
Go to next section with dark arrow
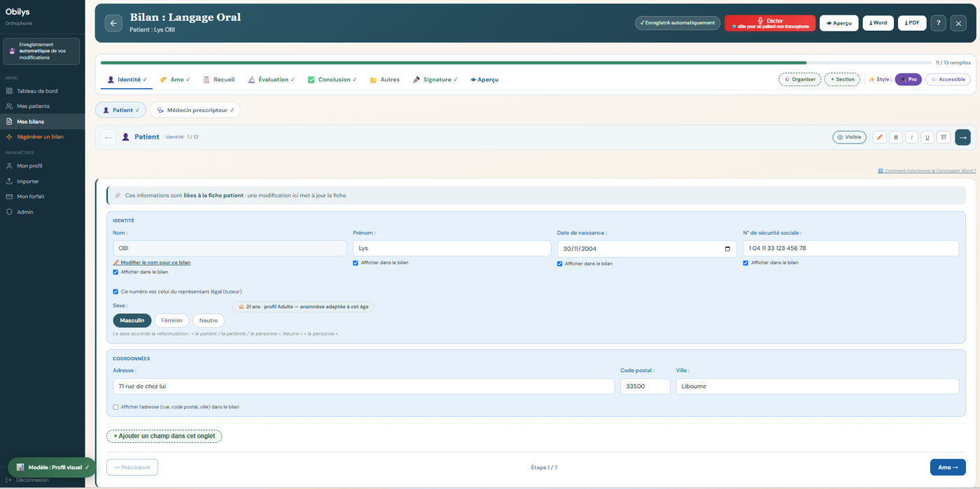coord(962,137)
